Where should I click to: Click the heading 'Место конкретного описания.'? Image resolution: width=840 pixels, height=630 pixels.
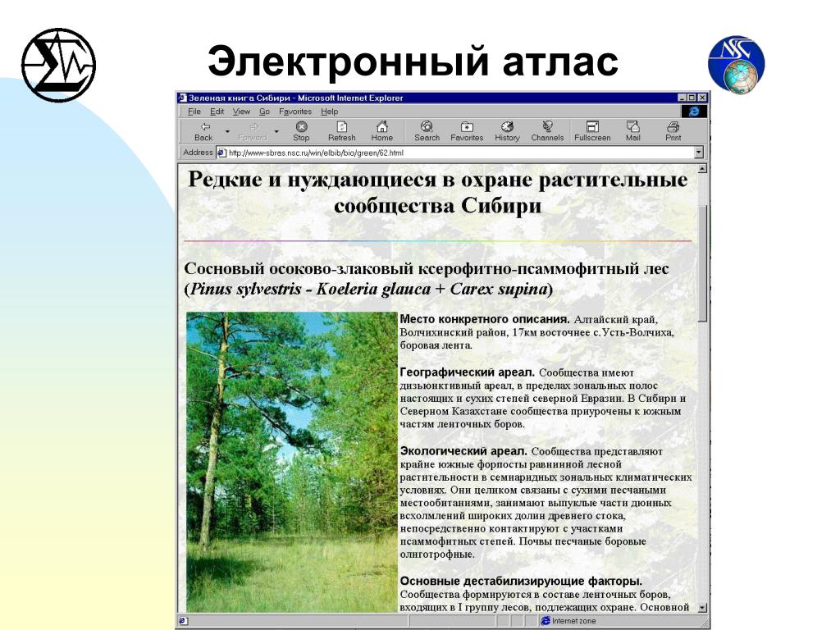(485, 319)
